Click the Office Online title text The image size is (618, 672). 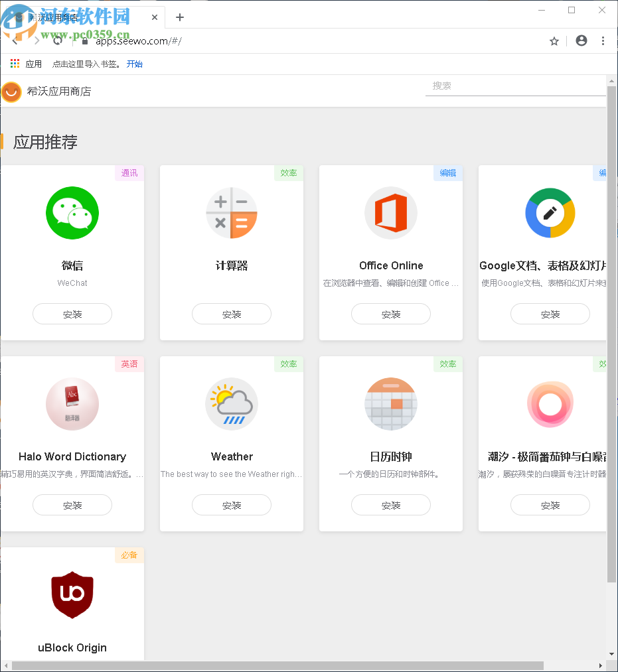coord(391,266)
